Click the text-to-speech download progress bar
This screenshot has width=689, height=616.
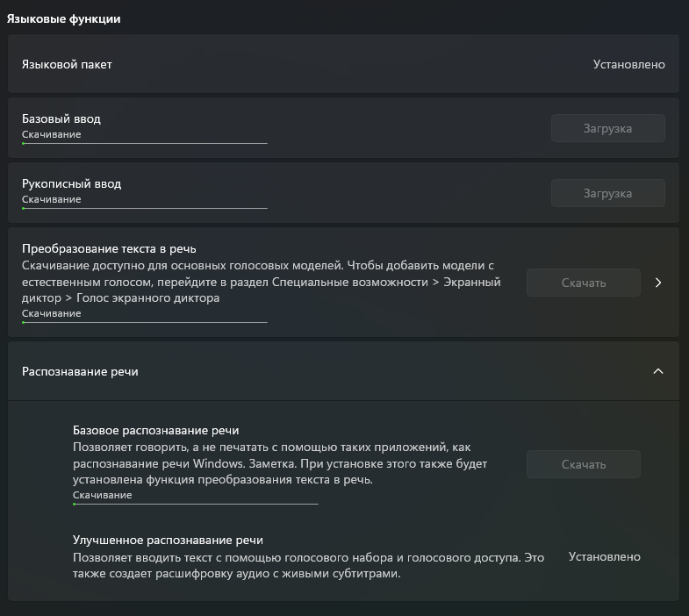click(x=145, y=323)
